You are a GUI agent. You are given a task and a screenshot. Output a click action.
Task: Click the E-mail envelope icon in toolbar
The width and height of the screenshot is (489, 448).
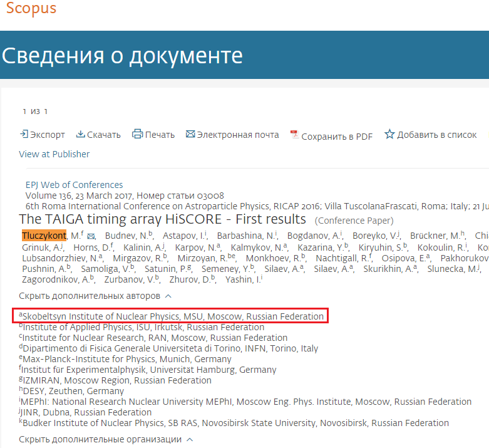(189, 135)
